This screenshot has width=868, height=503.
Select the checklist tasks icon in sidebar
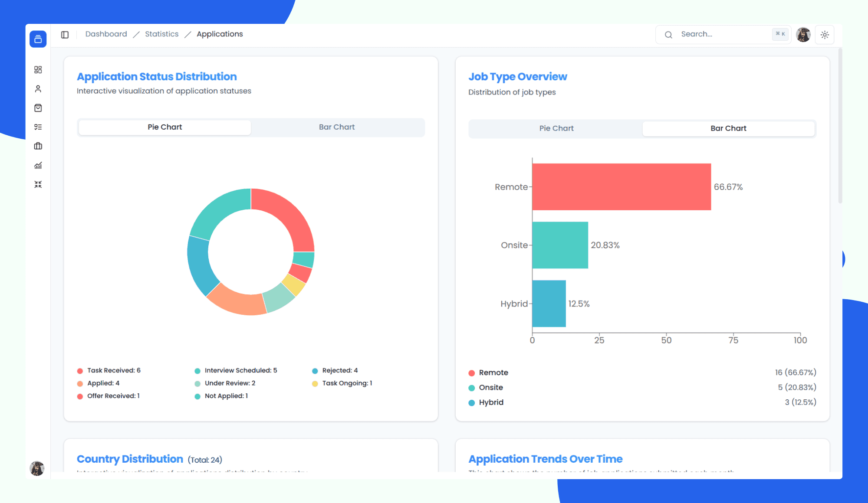coord(38,127)
